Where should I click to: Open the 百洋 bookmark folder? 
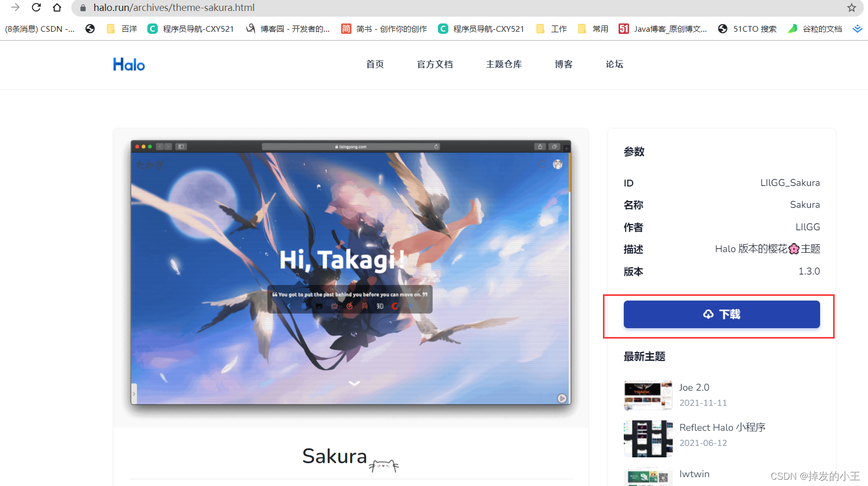(122, 29)
